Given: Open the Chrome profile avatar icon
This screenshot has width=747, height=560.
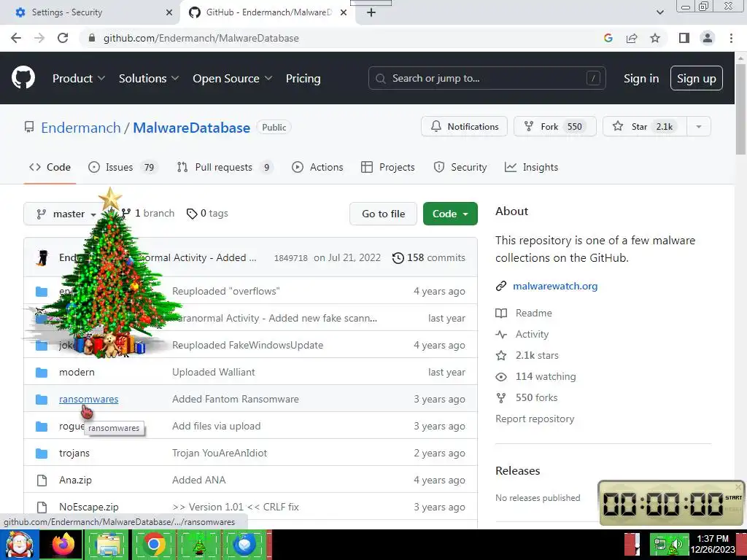Looking at the screenshot, I should 708,38.
